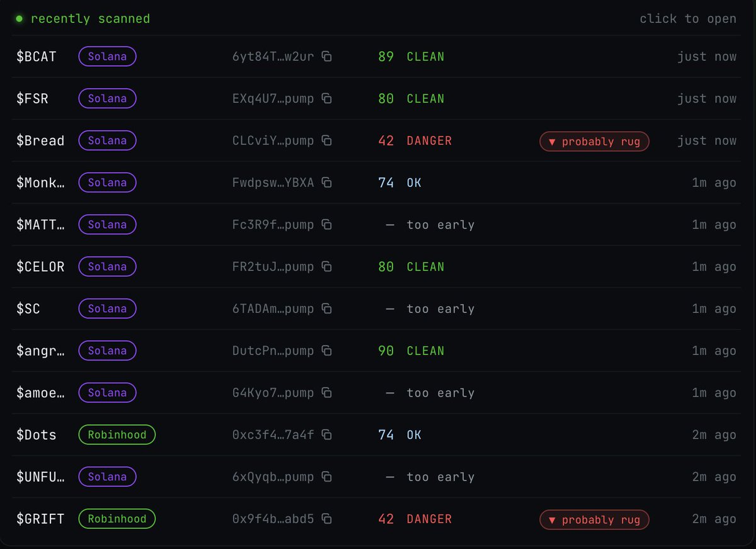Open the $FSR token row

pos(377,98)
